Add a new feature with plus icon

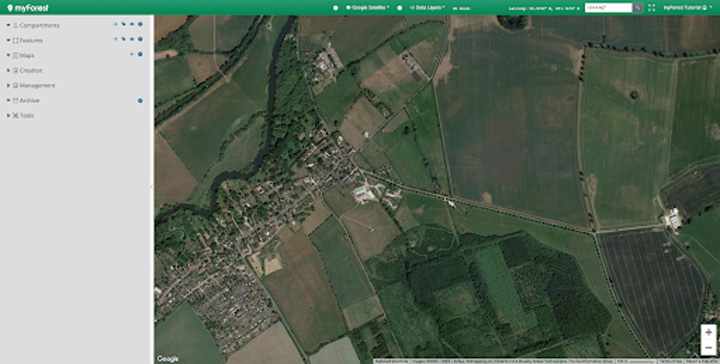pyautogui.click(x=115, y=39)
